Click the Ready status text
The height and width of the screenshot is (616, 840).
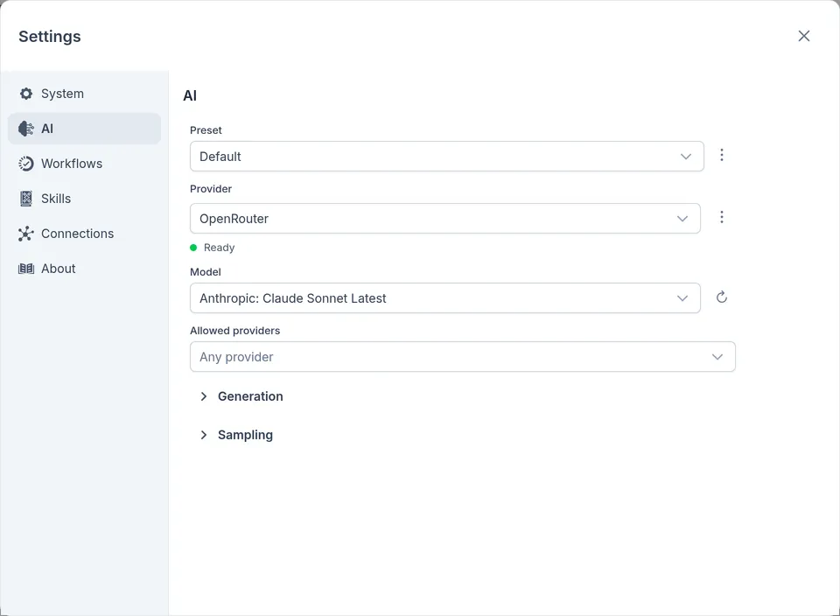219,248
